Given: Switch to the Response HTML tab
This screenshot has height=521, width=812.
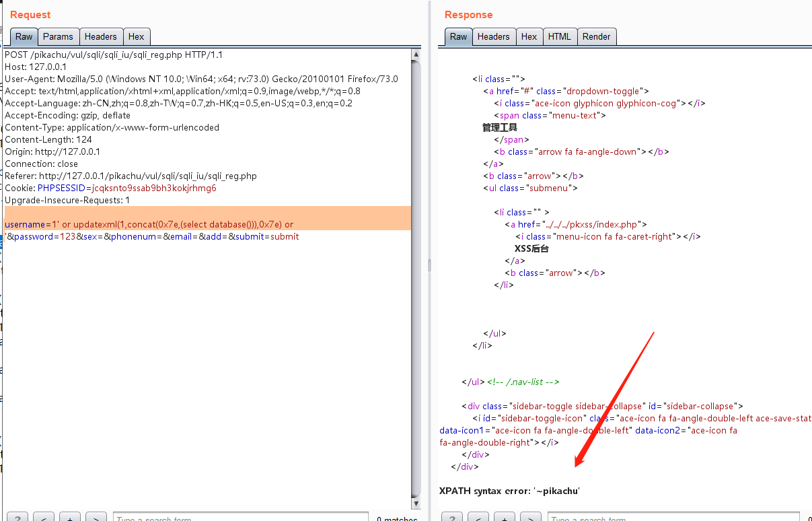Looking at the screenshot, I should point(560,37).
